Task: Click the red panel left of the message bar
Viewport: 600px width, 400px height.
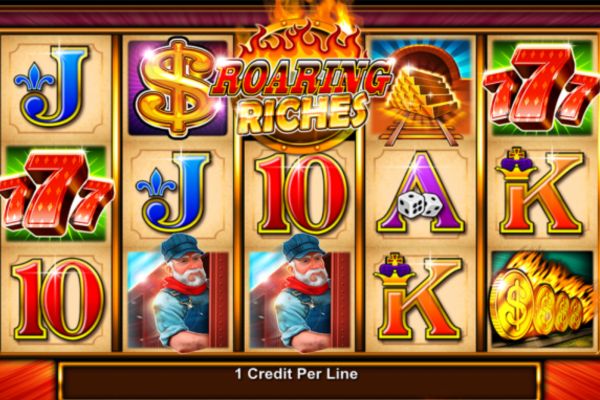Action: [x=28, y=380]
